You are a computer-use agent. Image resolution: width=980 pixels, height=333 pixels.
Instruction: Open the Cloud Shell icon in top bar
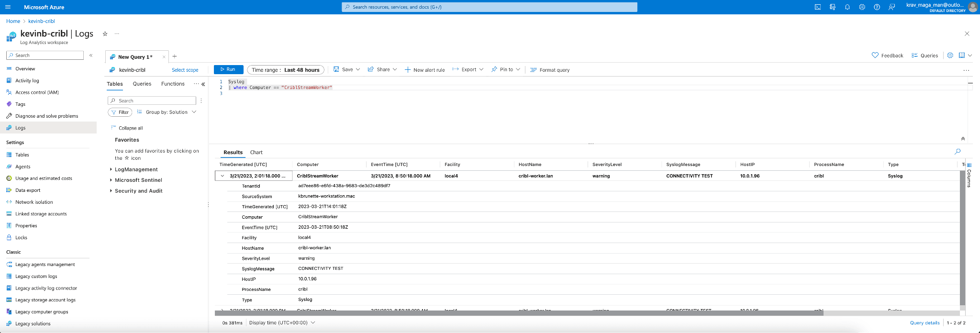pyautogui.click(x=818, y=7)
